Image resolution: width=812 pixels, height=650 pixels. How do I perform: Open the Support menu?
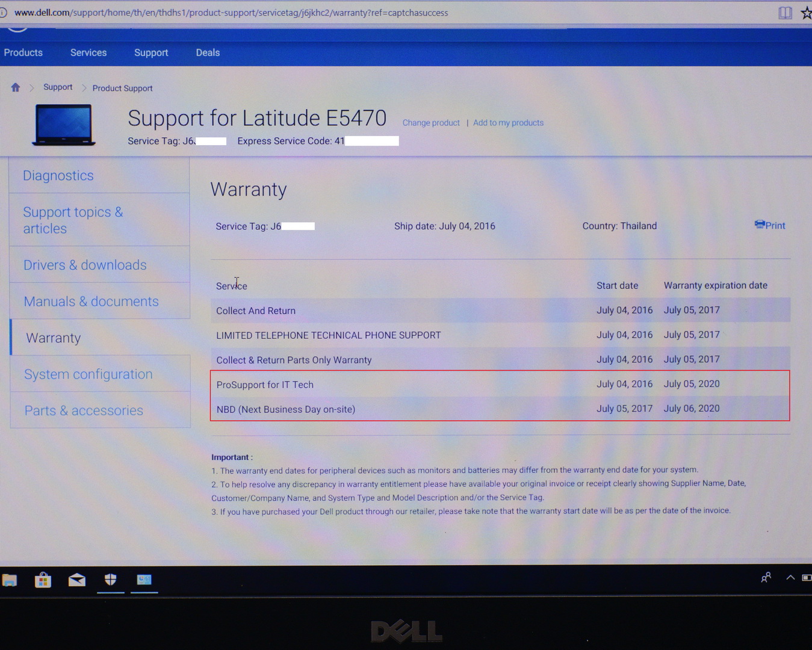tap(151, 52)
